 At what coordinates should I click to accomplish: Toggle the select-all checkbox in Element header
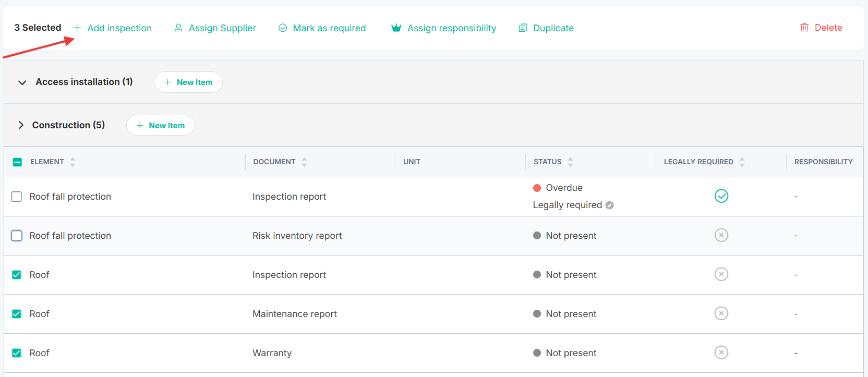[x=17, y=162]
